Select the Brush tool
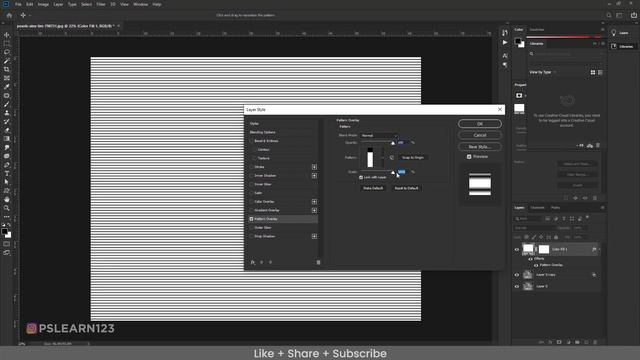The width and height of the screenshot is (640, 360). pos(7,104)
